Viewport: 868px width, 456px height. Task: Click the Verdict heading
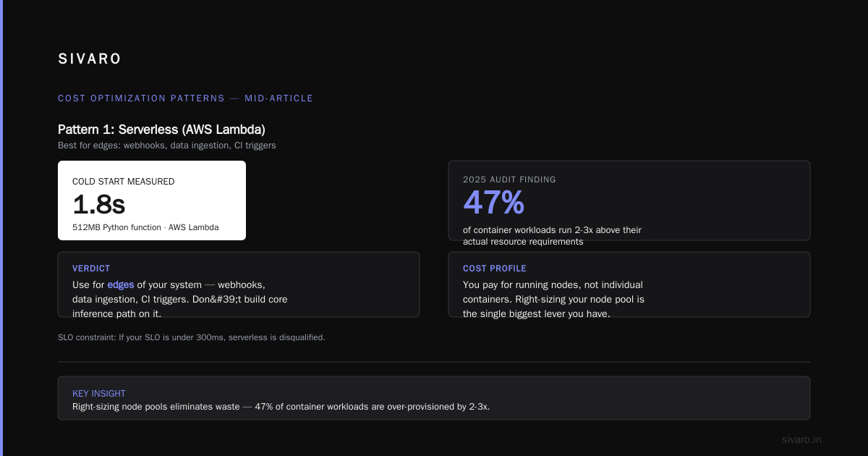[x=91, y=269]
